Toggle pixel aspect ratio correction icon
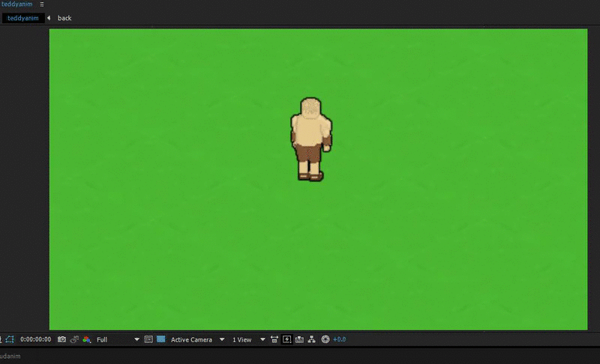The image size is (600, 364). [274, 339]
